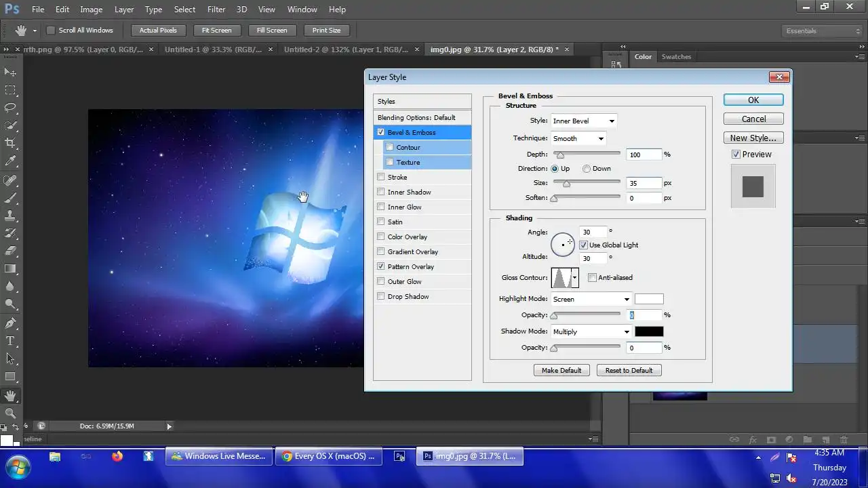Enable the Contour checkbox

coord(389,147)
